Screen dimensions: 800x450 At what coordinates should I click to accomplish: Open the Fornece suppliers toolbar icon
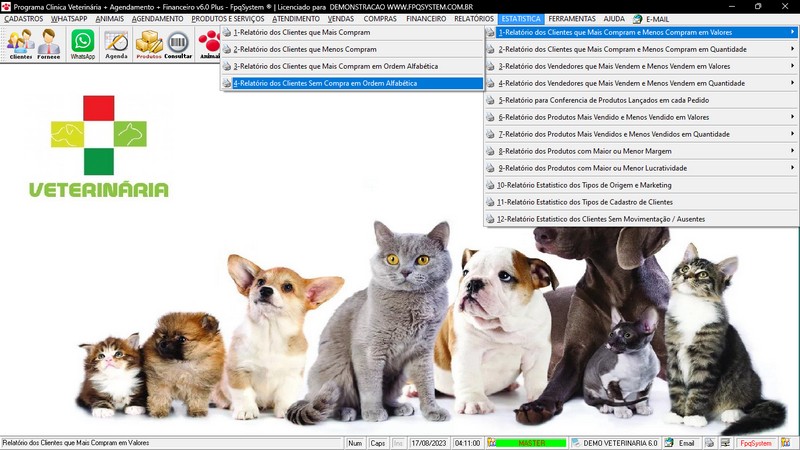(48, 44)
